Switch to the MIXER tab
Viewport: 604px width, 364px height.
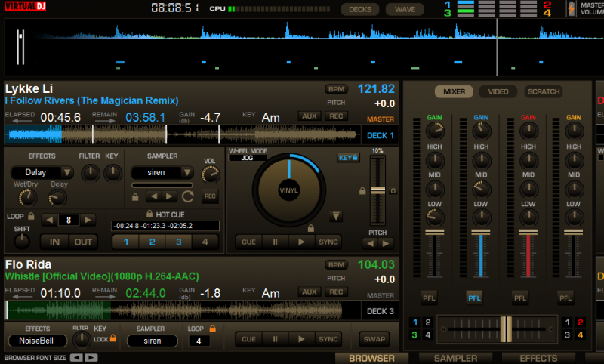(x=454, y=91)
